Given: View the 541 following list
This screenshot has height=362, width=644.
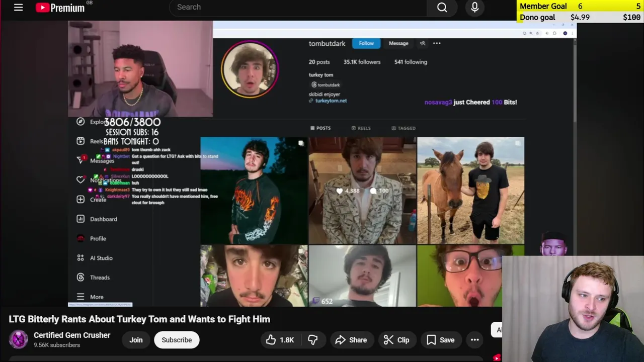Looking at the screenshot, I should (411, 62).
